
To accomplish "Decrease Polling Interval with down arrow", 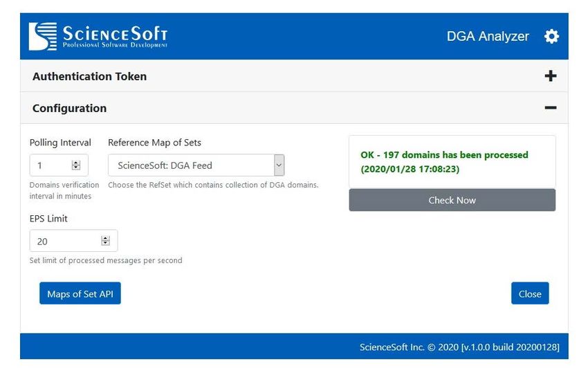I will coord(76,168).
